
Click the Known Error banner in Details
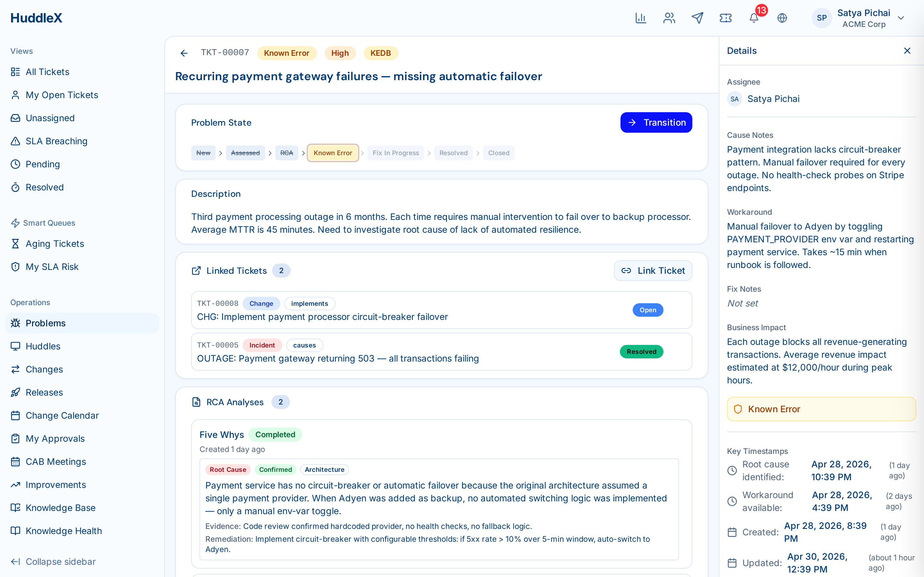[x=821, y=409]
